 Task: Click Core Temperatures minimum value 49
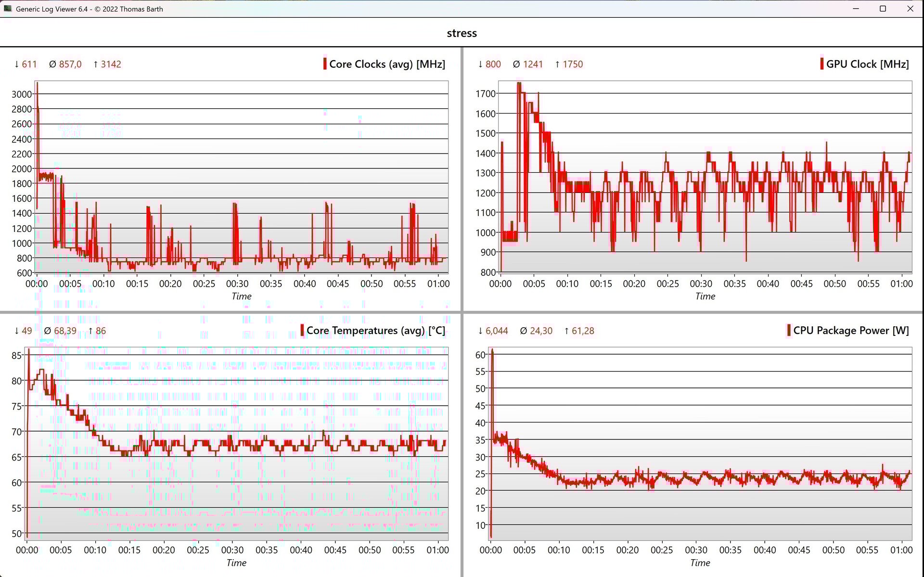point(27,331)
